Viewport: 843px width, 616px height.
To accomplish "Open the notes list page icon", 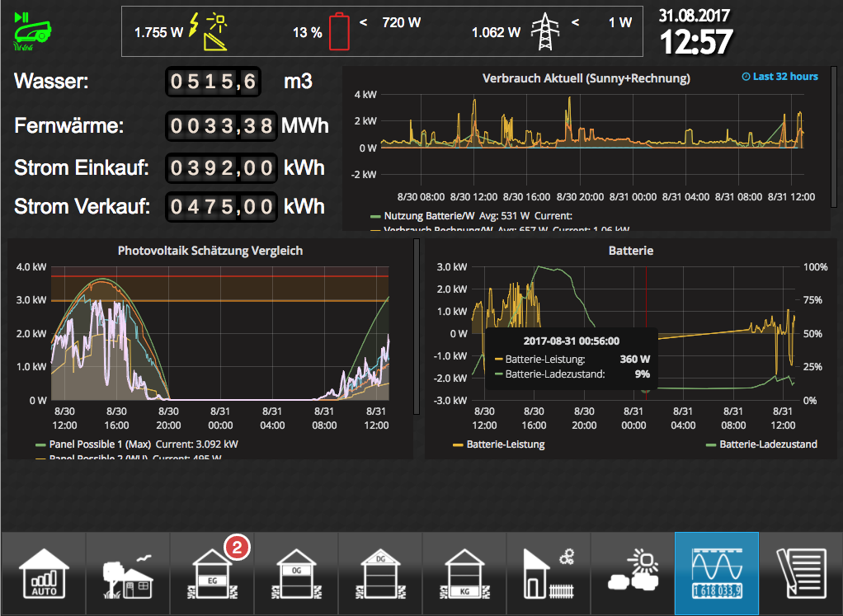I will pos(801,574).
